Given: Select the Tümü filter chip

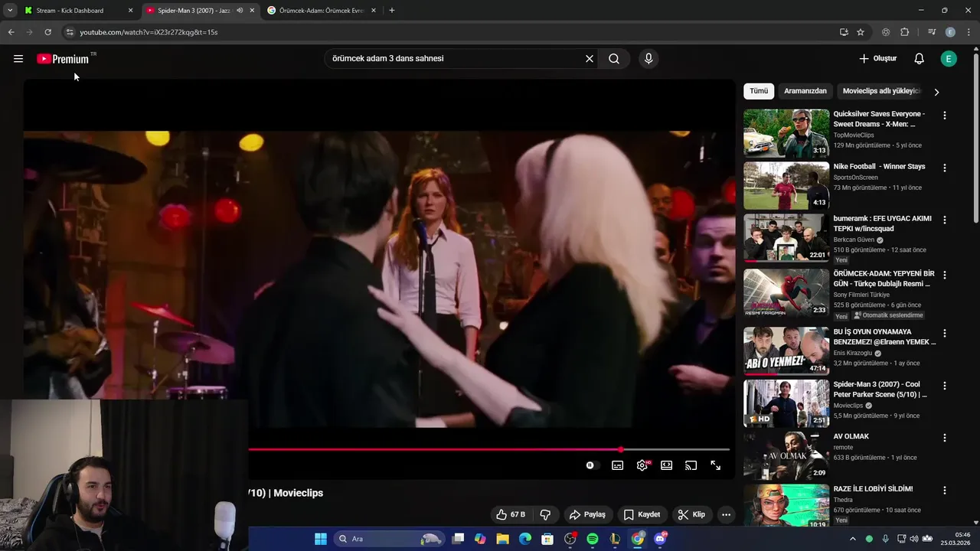Looking at the screenshot, I should tap(759, 91).
